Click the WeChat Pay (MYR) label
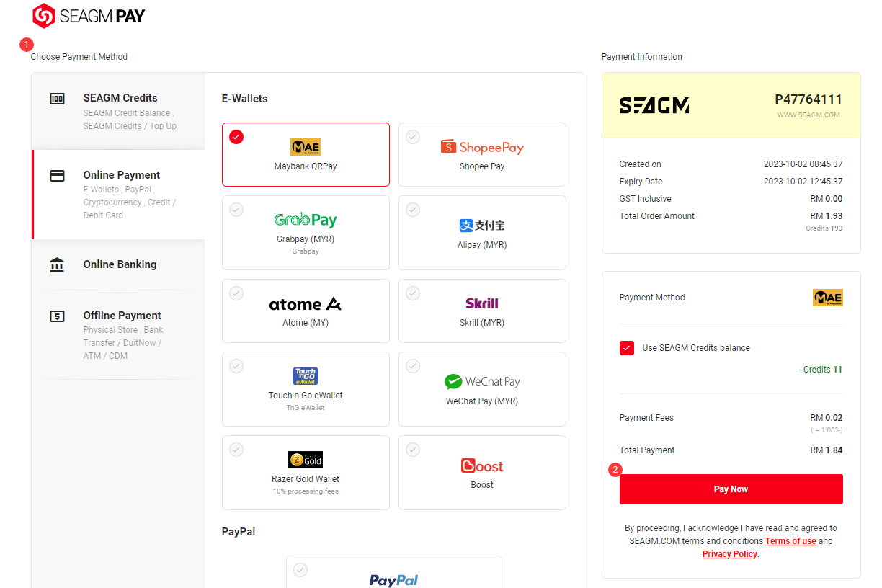 click(x=482, y=401)
